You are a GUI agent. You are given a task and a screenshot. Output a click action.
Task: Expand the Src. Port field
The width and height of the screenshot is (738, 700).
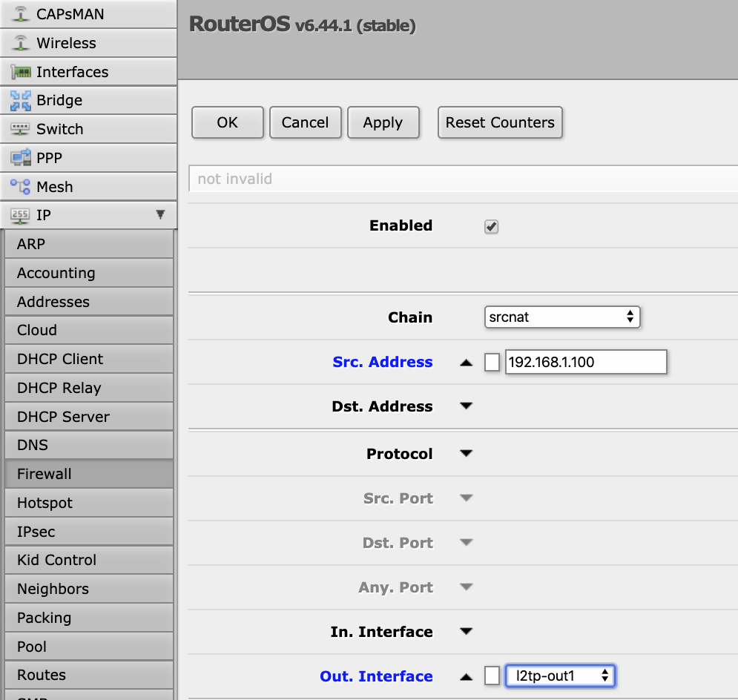(x=466, y=498)
